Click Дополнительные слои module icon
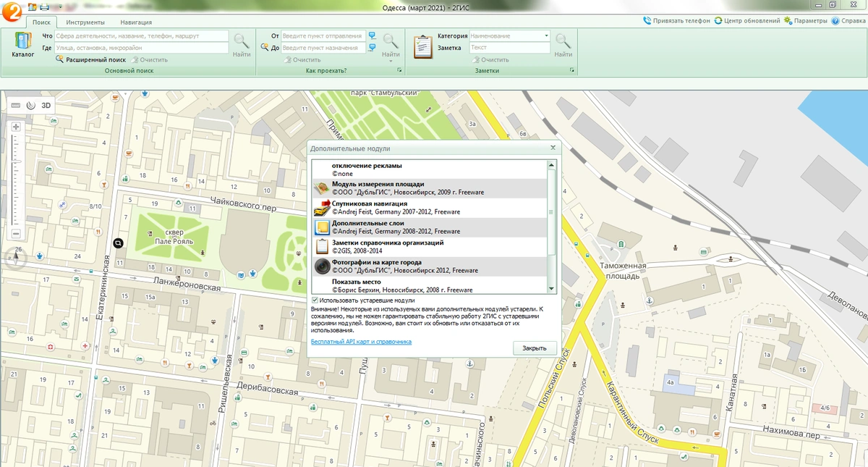This screenshot has width=868, height=467. (x=322, y=227)
